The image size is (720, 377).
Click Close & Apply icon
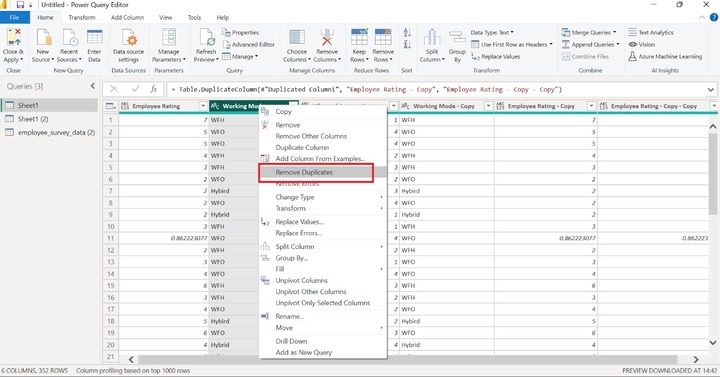click(x=13, y=37)
